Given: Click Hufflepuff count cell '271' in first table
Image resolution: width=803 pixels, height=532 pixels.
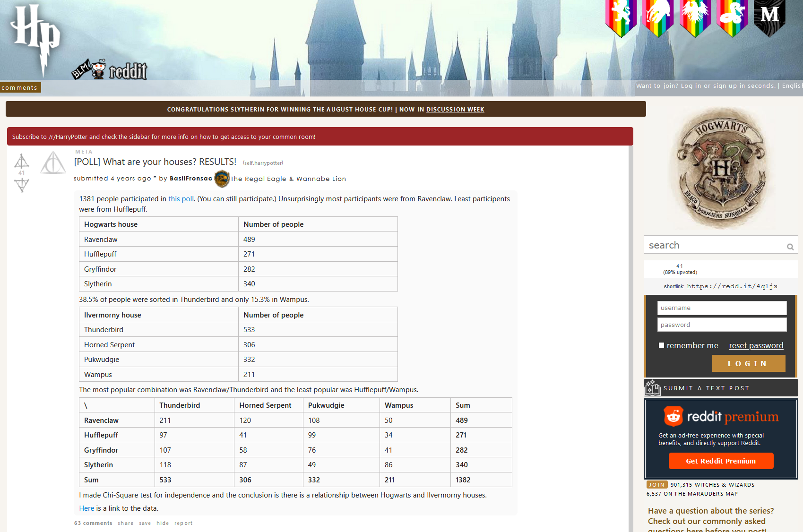Looking at the screenshot, I should point(318,254).
